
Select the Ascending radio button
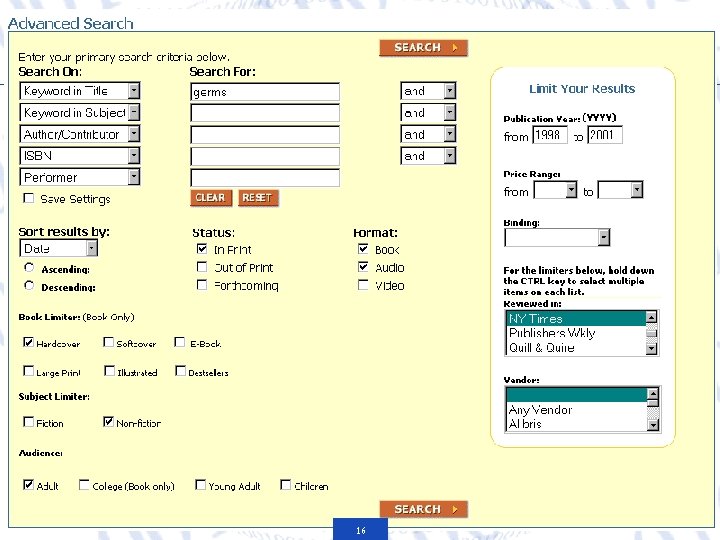[x=29, y=267]
